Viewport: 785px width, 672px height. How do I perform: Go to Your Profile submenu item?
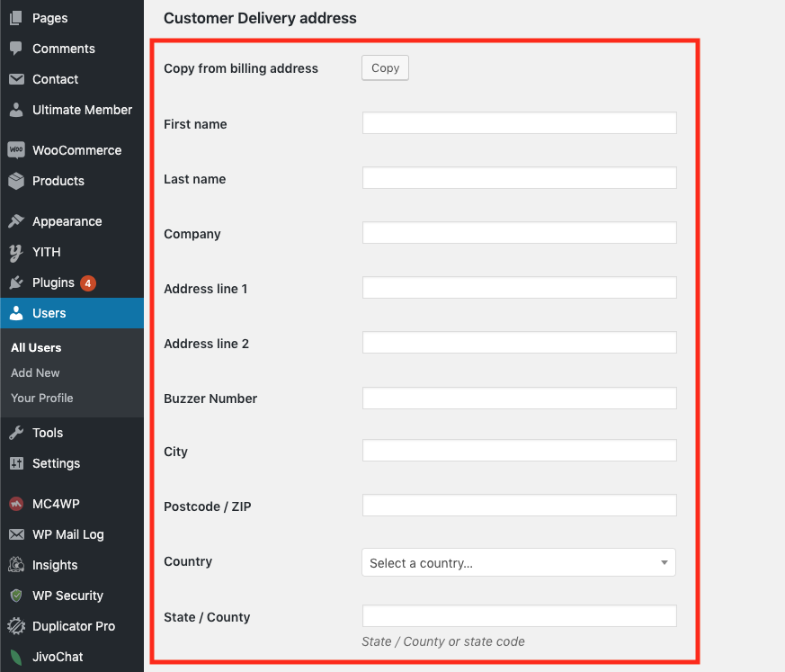tap(42, 398)
